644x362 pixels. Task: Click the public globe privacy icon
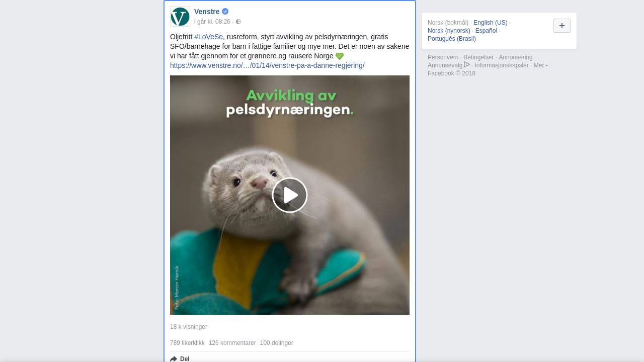[x=238, y=22]
